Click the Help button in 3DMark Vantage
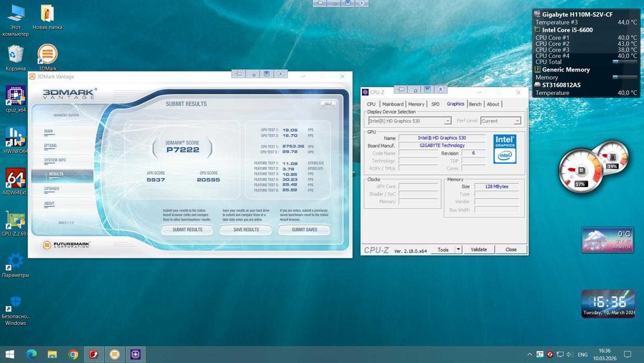Viewport: 644px width, 363px height. tap(328, 104)
